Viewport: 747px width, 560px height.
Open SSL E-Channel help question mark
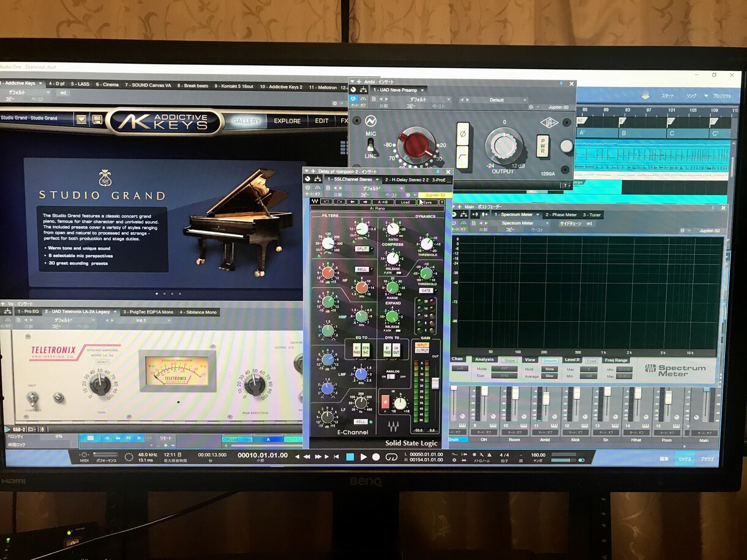[x=441, y=202]
